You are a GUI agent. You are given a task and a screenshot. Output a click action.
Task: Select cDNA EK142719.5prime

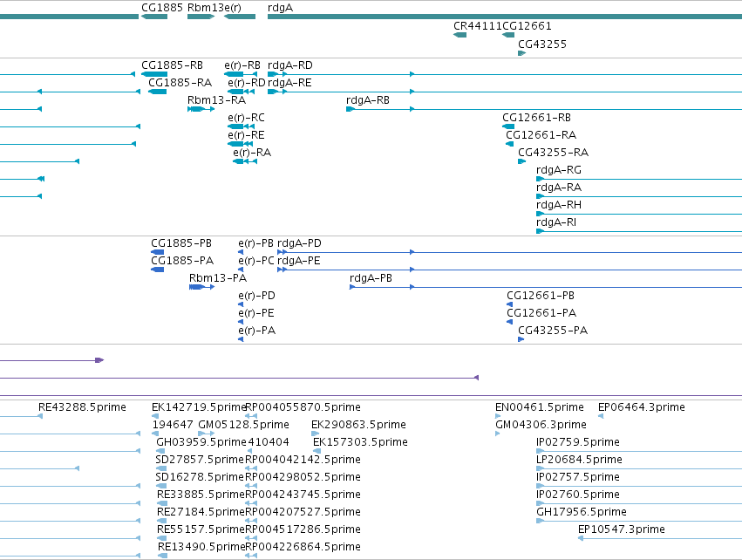point(199,407)
